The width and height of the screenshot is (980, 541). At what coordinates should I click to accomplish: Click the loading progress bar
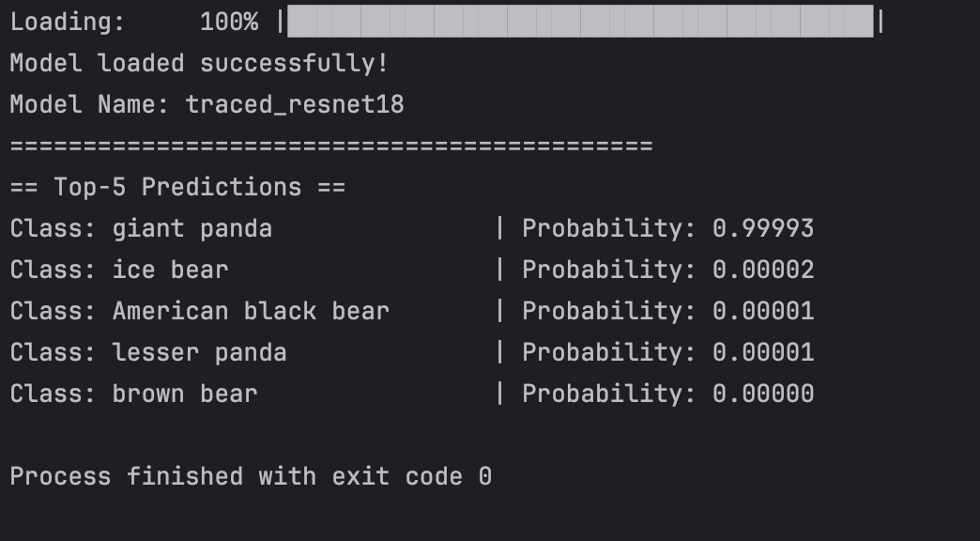[x=580, y=22]
